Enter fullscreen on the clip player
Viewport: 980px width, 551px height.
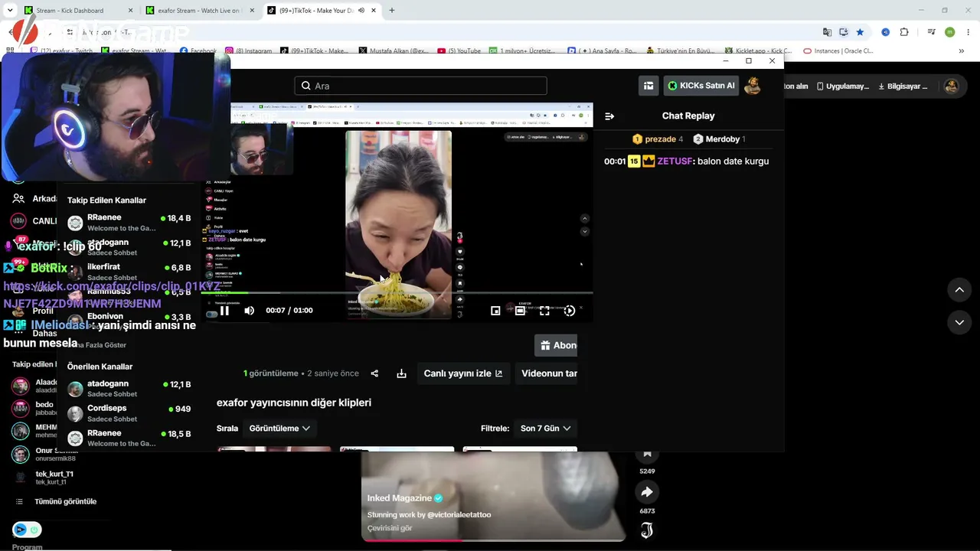(x=544, y=311)
